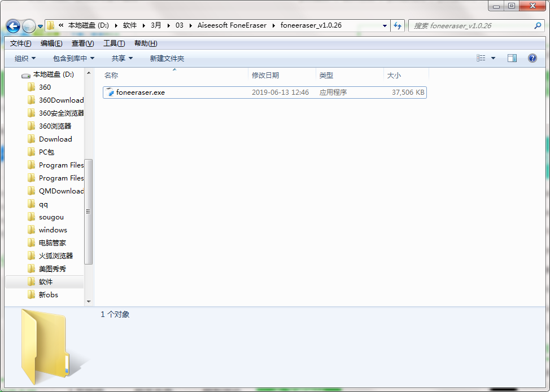Click the navigation pane scroll up arrow

[89, 73]
